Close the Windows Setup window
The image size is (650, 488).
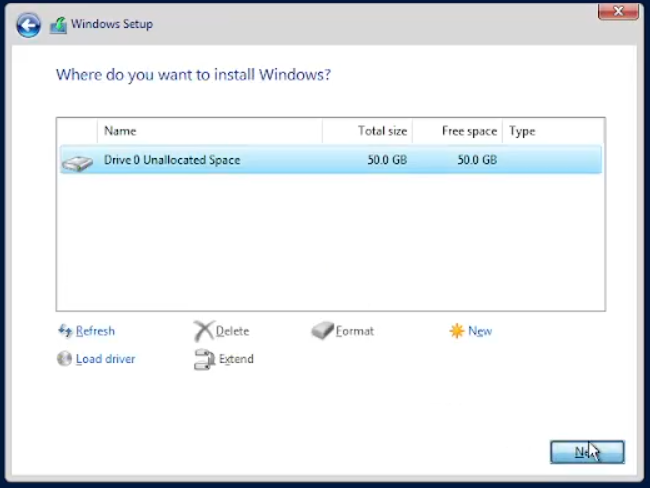(619, 12)
